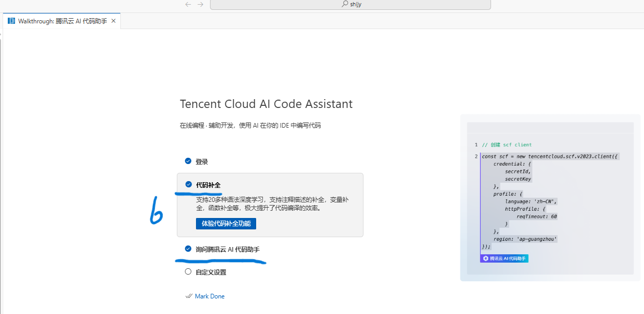Click the 体验代码补全功能 button
Screen dimensions: 644x314
(x=226, y=224)
